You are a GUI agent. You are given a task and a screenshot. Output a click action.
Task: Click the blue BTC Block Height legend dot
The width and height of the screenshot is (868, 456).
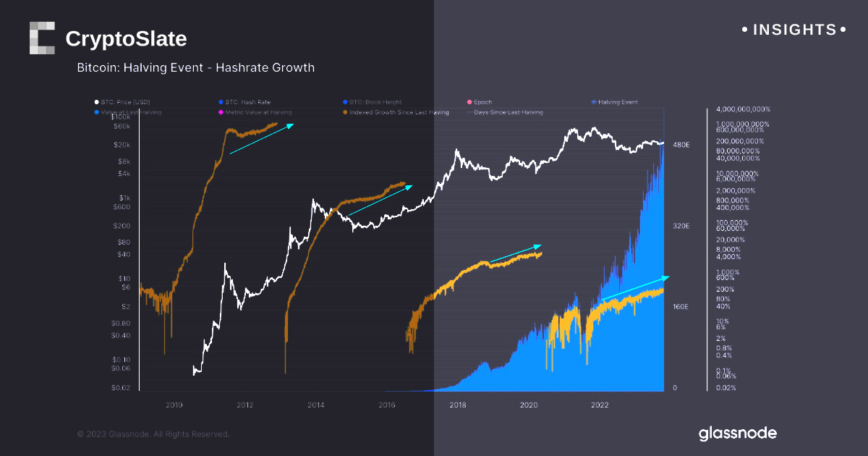coord(345,102)
